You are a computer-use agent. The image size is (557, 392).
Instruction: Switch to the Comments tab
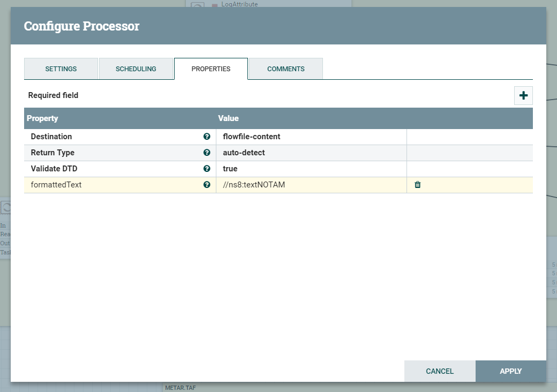point(285,69)
